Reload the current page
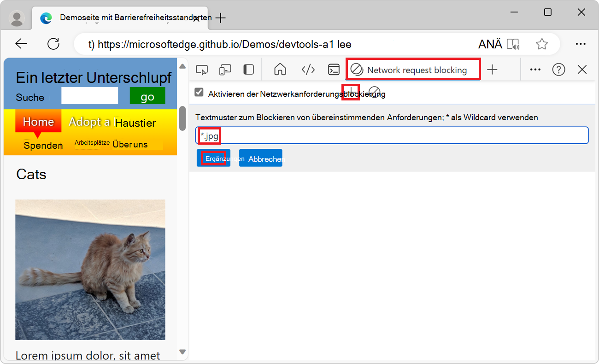This screenshot has width=599, height=364. [x=53, y=44]
